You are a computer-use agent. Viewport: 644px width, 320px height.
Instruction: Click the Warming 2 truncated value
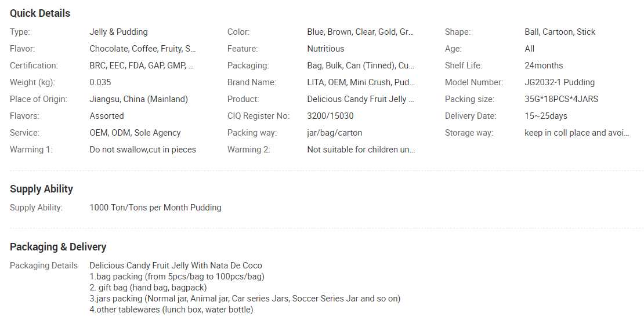point(360,150)
